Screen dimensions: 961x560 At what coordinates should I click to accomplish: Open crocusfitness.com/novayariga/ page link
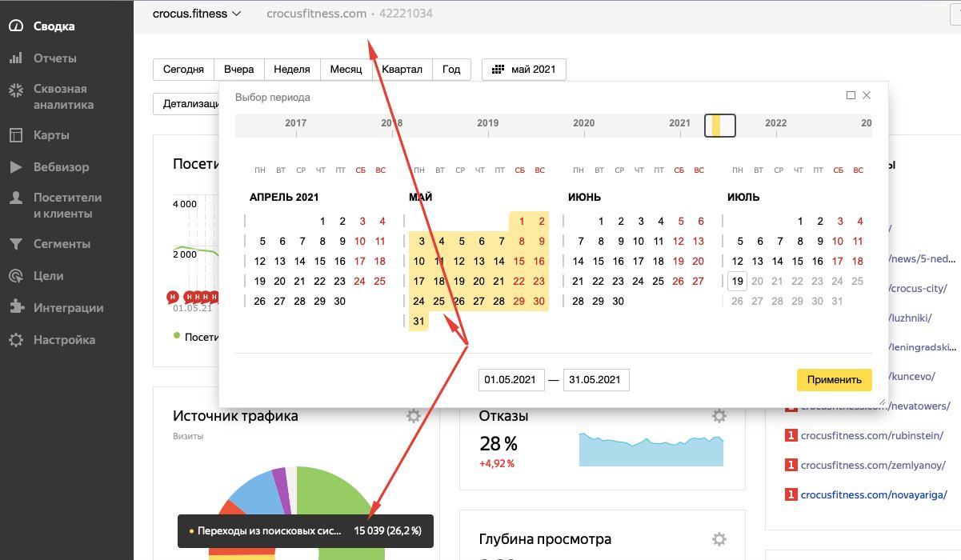874,495
